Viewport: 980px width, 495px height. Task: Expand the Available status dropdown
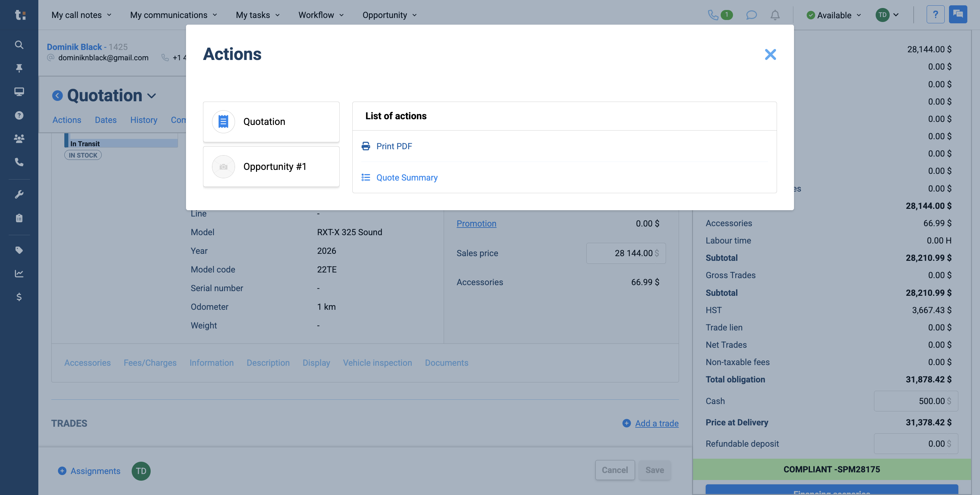coord(834,15)
